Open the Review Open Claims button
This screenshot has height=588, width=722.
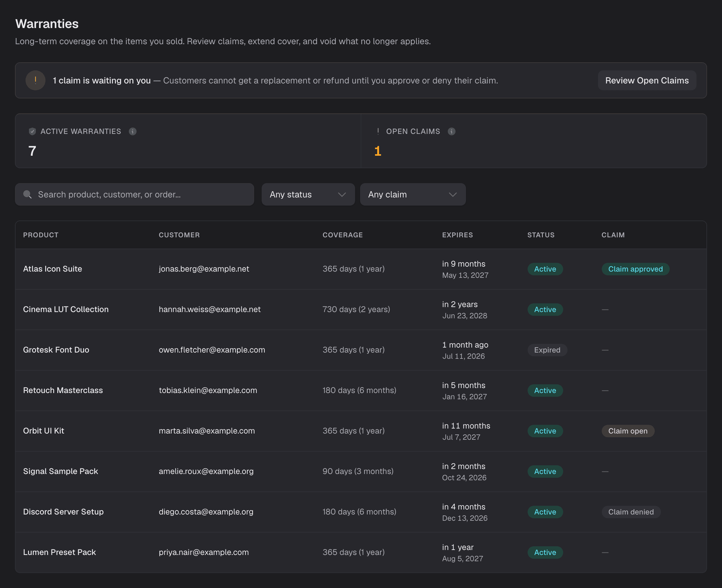[647, 80]
